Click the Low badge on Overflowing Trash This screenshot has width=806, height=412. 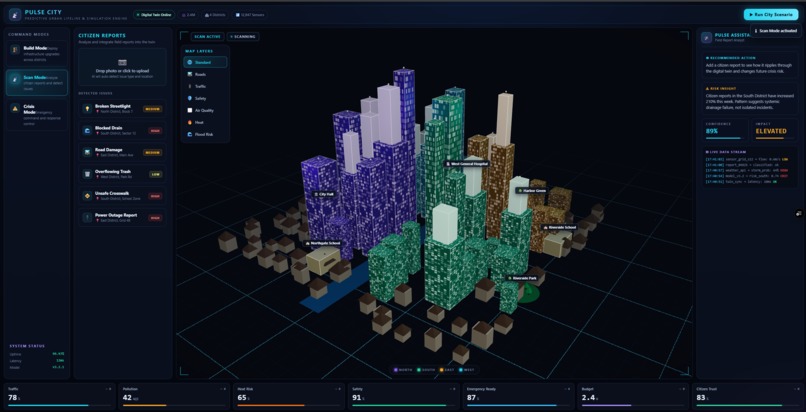point(156,174)
